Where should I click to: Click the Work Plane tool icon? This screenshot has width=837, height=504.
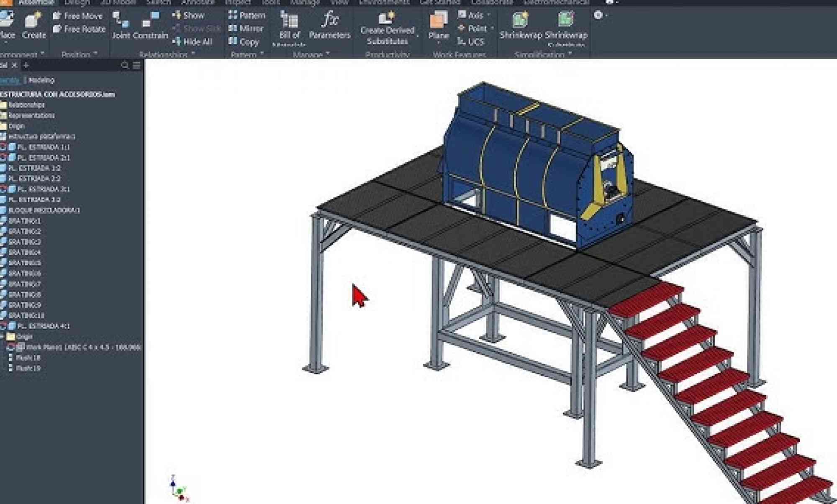438,20
